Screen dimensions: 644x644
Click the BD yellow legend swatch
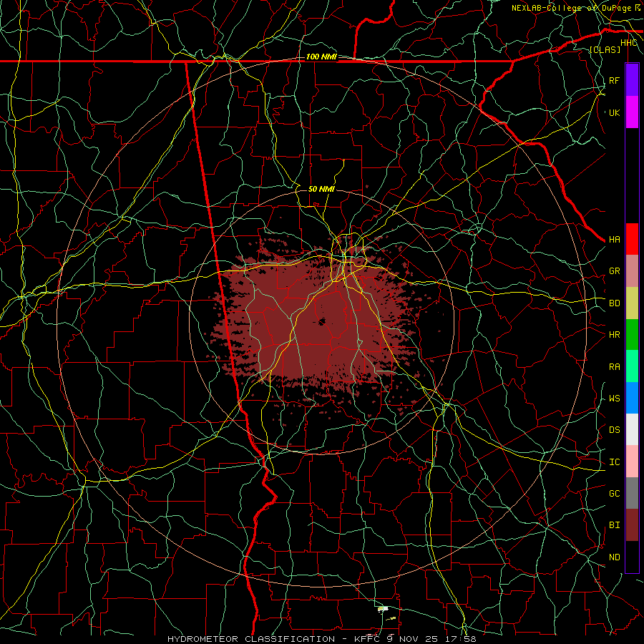point(632,303)
